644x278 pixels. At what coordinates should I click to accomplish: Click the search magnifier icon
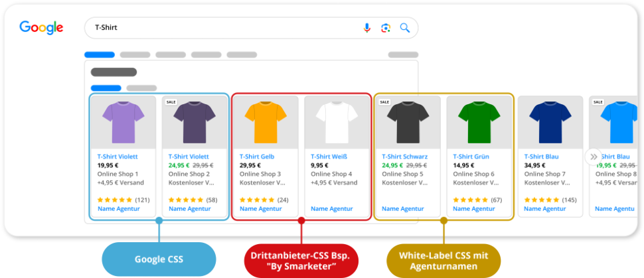point(405,28)
